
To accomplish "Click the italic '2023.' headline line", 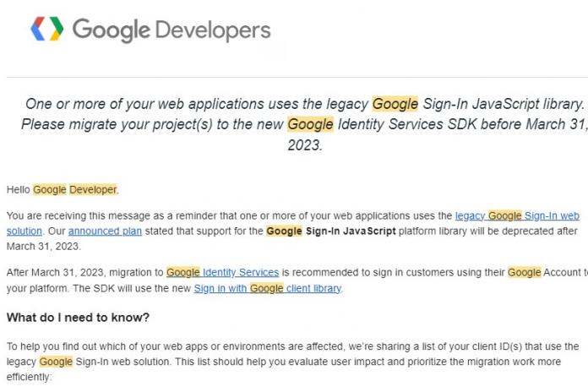I will 305,145.
